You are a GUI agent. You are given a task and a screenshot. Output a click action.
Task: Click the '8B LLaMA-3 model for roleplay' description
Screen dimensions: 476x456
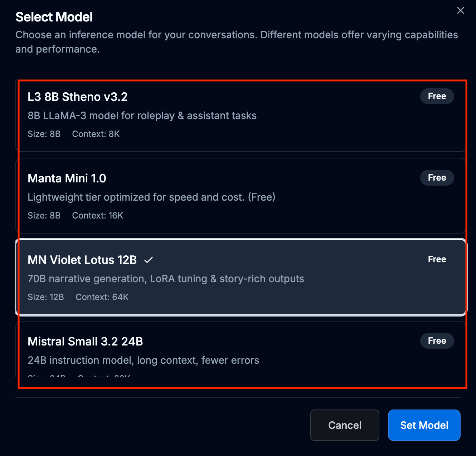coord(142,116)
